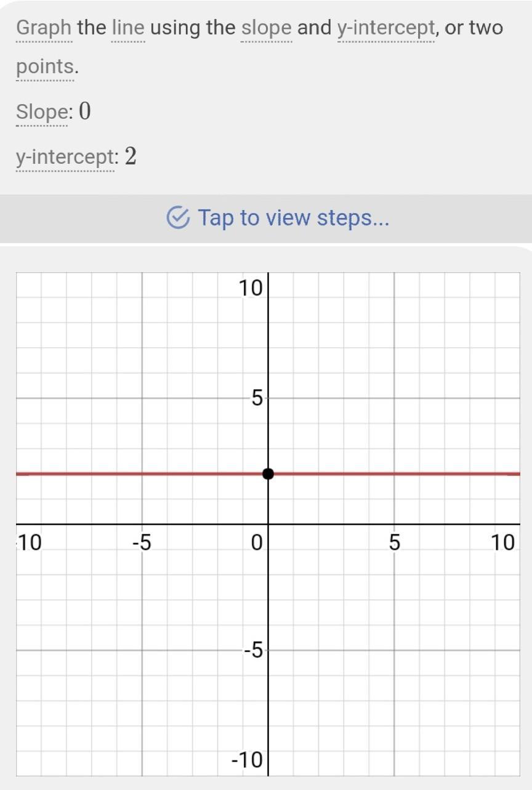This screenshot has width=532, height=790.
Task: Click the y-intercept value 2
Action: click(x=131, y=157)
